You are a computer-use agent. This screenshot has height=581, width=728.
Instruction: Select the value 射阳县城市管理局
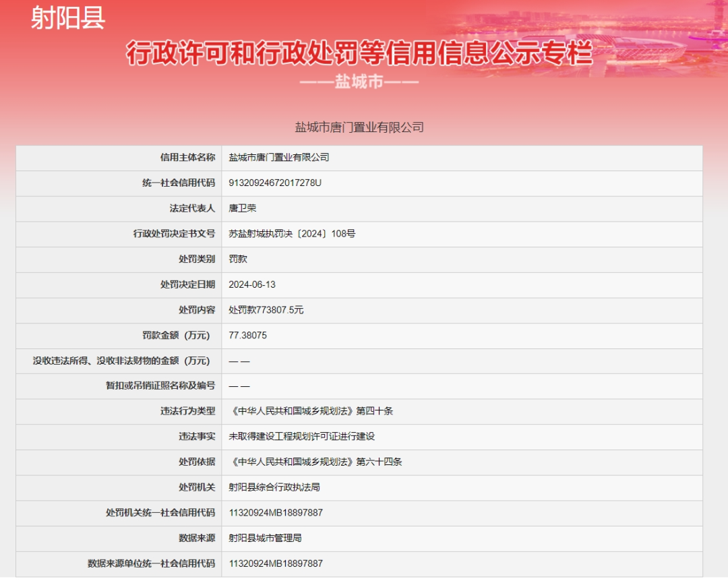click(265, 538)
